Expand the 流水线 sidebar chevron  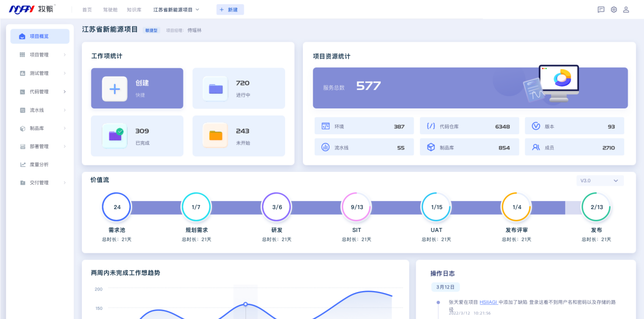click(x=65, y=110)
